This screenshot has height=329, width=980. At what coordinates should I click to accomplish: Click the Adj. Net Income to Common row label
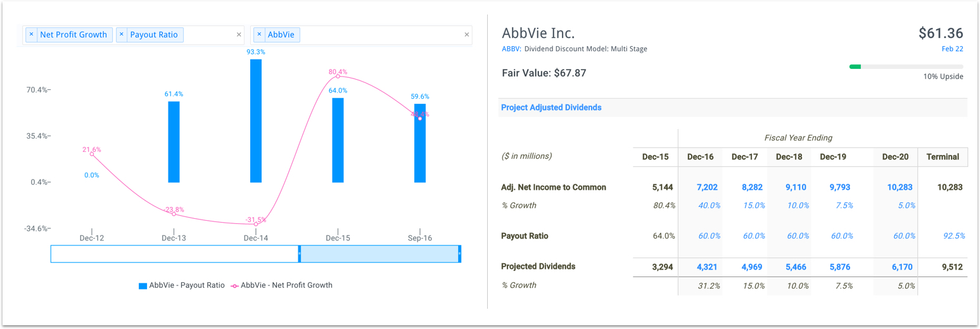[554, 187]
